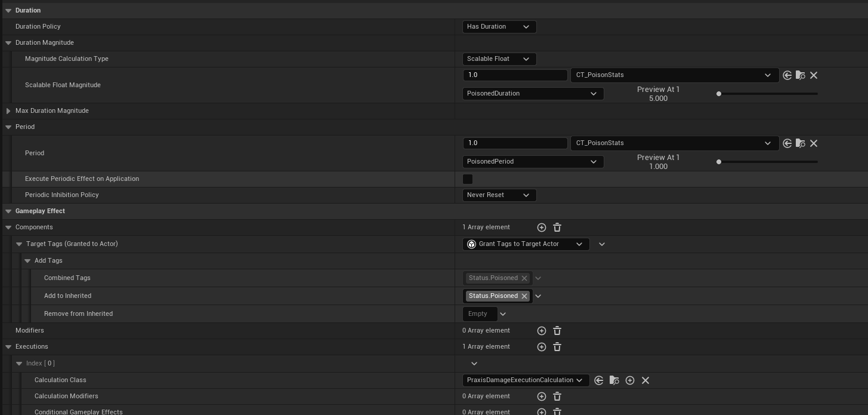The height and width of the screenshot is (415, 868).
Task: Browse to PraxisDamageExecutionCalculation class
Action: tap(614, 380)
